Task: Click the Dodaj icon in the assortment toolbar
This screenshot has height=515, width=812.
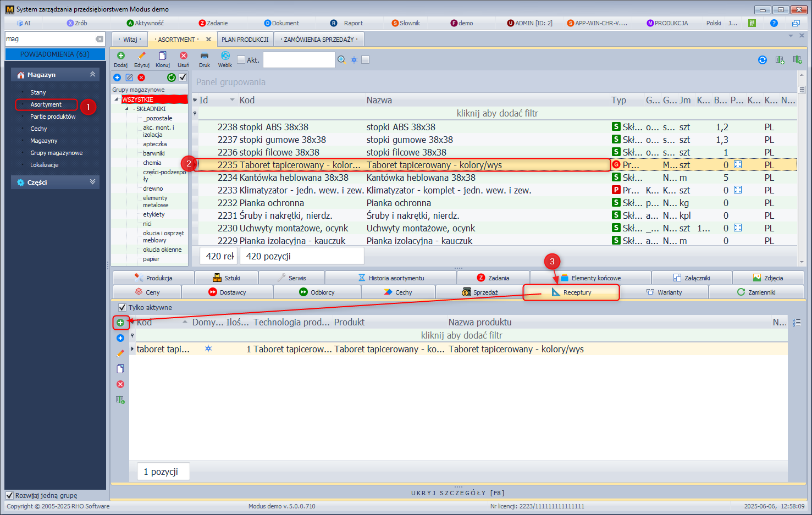Action: pyautogui.click(x=120, y=56)
